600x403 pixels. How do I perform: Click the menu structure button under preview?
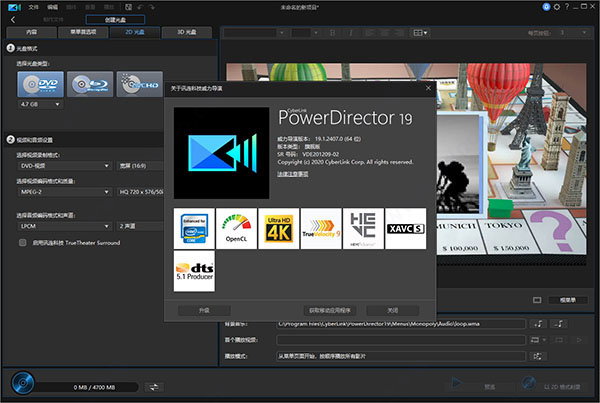click(568, 300)
